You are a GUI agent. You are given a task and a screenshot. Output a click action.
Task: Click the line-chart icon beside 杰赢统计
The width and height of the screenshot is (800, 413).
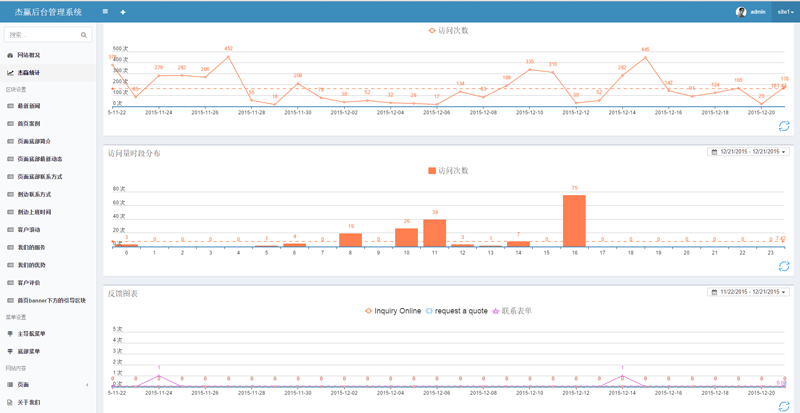click(x=10, y=73)
